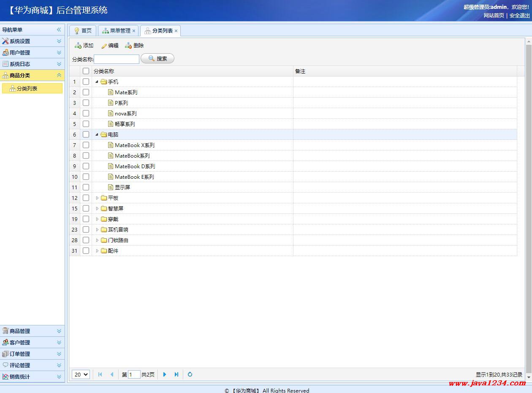
Task: Open the page size dropdown showing 20
Action: tap(81, 374)
